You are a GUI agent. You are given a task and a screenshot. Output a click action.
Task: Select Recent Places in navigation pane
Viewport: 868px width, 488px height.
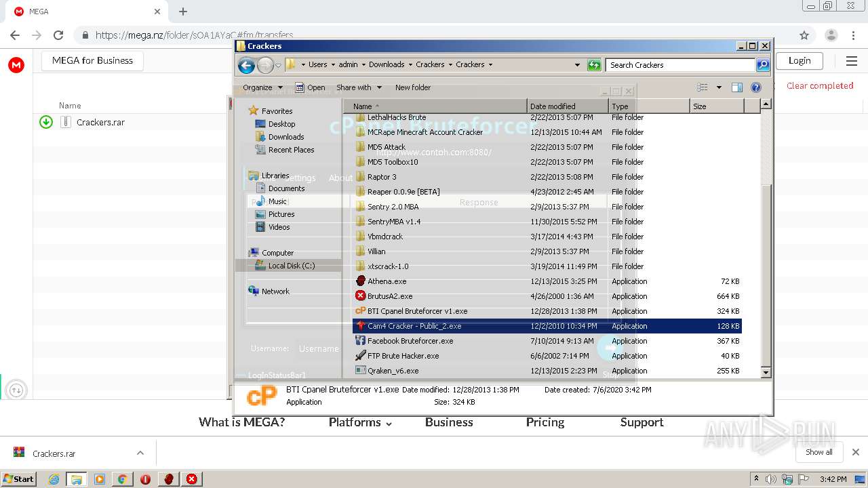(291, 150)
